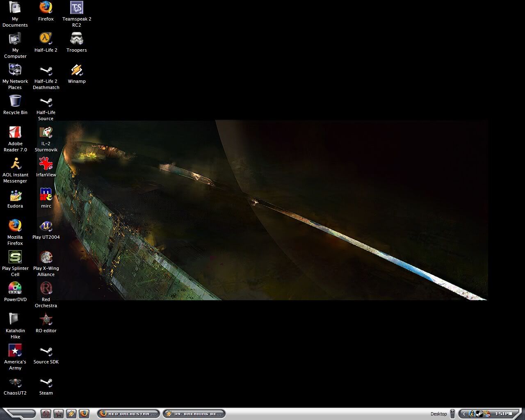Select the America's Army shortcut
The image size is (525, 420).
point(15,357)
